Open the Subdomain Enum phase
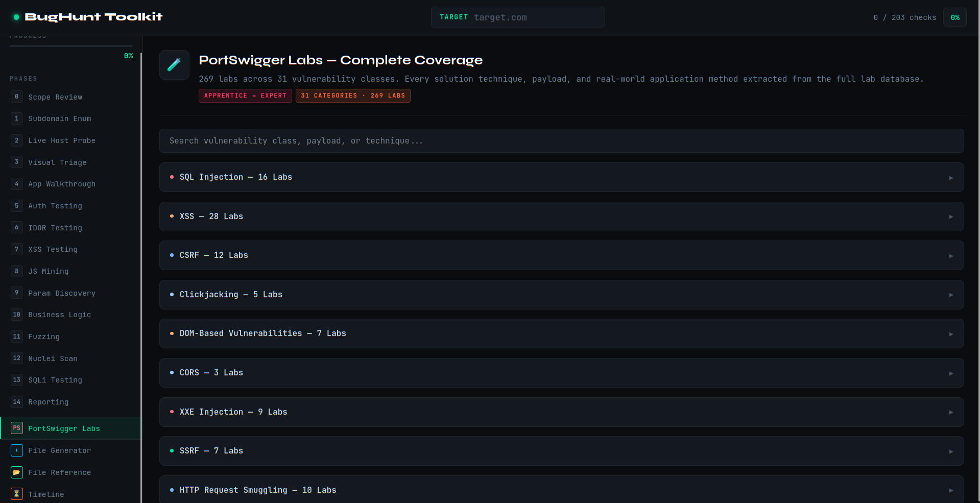 click(70, 118)
